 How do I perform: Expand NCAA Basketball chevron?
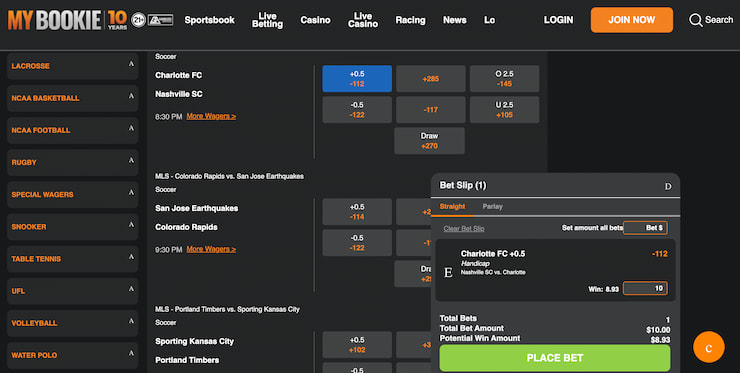[131, 96]
